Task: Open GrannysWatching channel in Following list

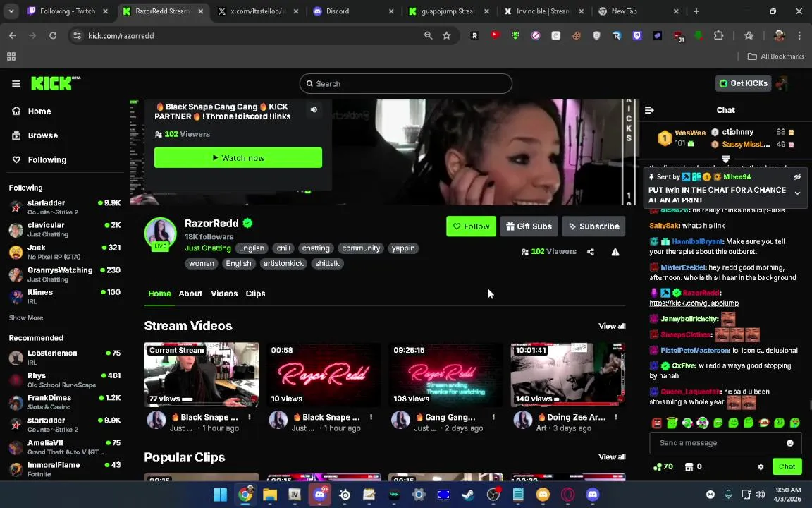Action: 65,274
